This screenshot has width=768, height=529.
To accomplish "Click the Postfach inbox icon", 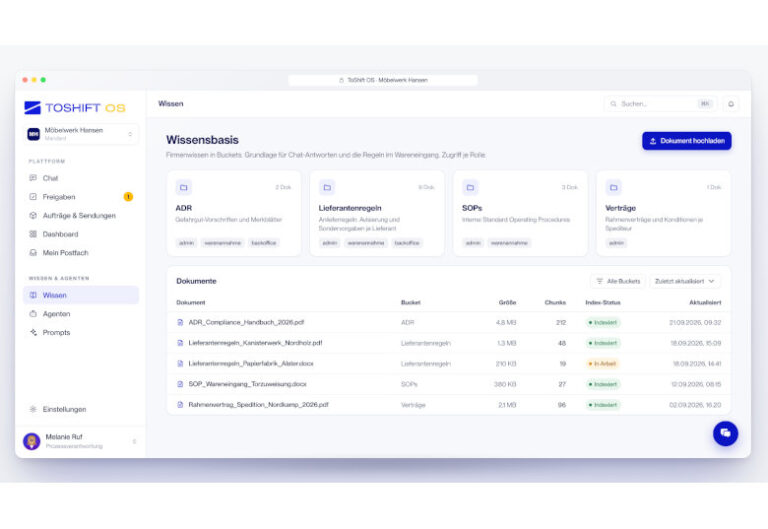I will tap(33, 252).
